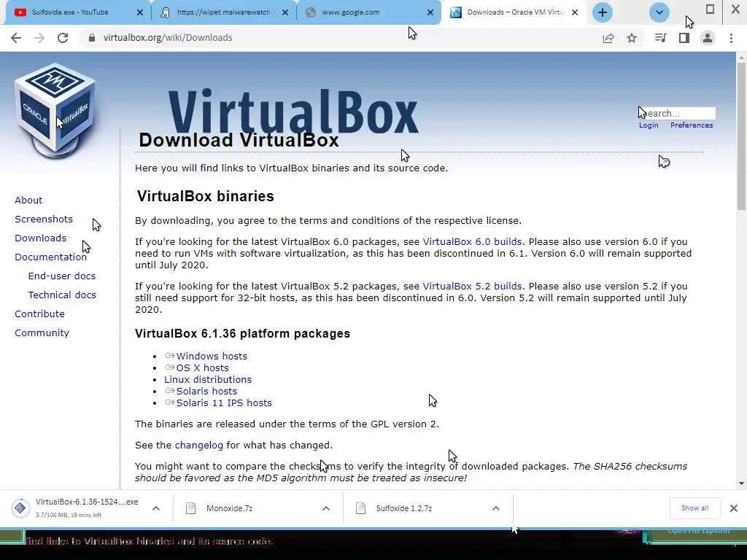Open Screenshots in sidebar
The height and width of the screenshot is (560, 747).
tap(44, 219)
